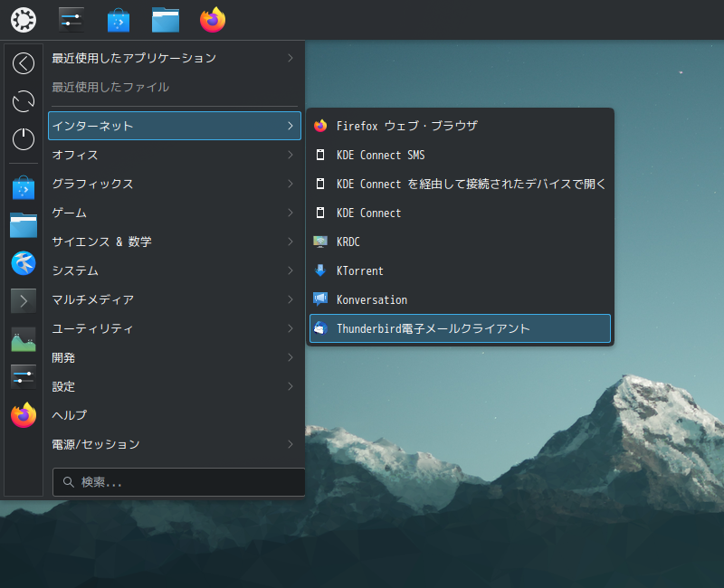
Task: Launch Firefox from sidebar favorites
Action: coord(24,415)
